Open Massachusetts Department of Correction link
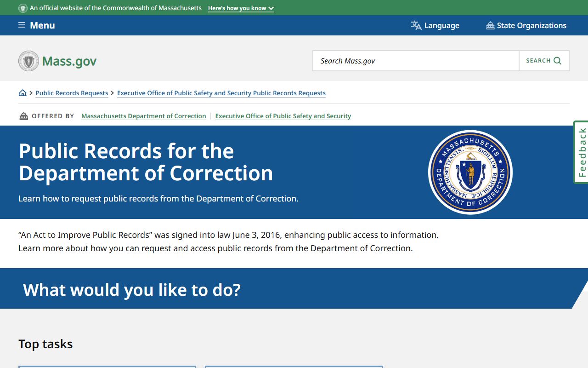Image resolution: width=588 pixels, height=368 pixels. click(144, 116)
